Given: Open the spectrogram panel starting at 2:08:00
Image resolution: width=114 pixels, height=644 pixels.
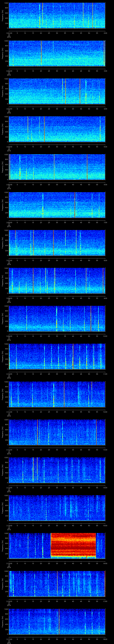Looking at the screenshot, I should [57, 281].
